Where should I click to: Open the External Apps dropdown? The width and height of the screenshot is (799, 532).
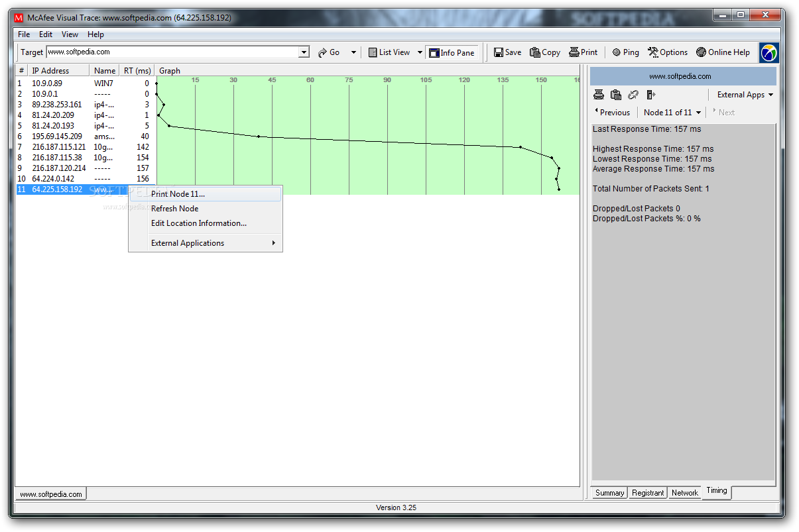745,95
